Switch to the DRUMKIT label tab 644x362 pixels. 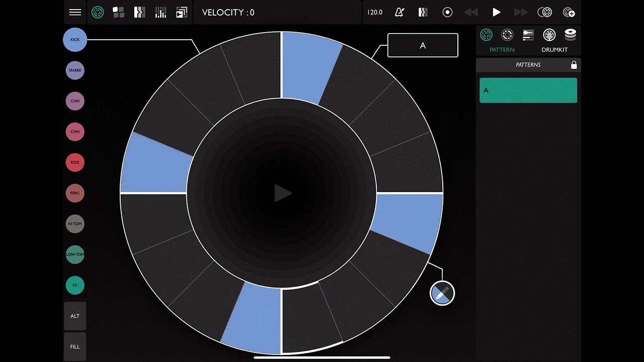pyautogui.click(x=554, y=50)
